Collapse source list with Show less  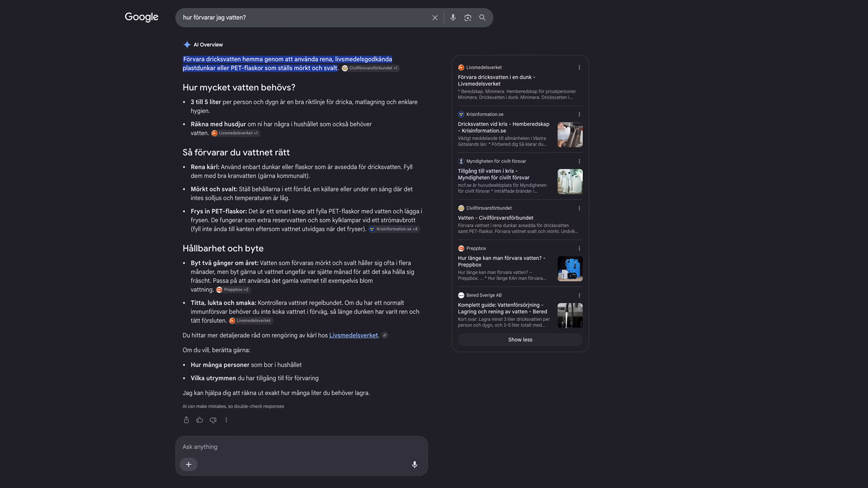point(520,340)
